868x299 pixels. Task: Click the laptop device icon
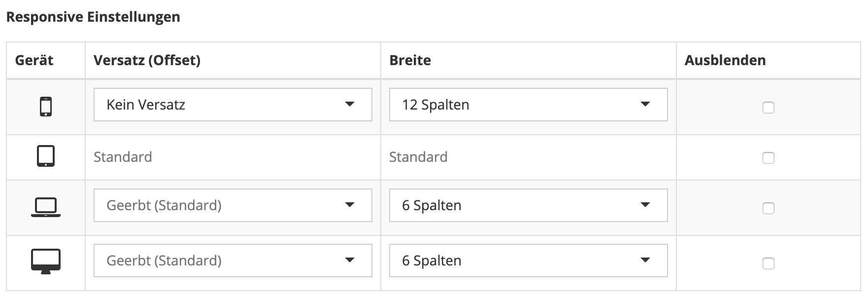(46, 207)
